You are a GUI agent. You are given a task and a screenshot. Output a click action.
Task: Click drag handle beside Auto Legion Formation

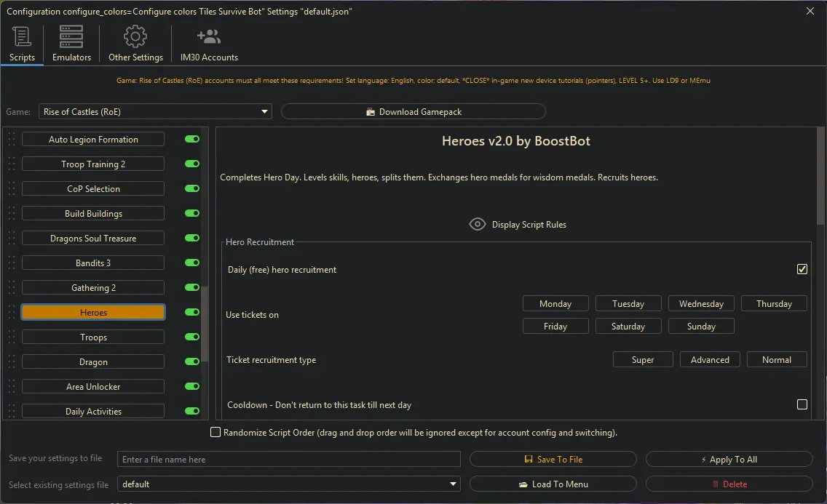(x=12, y=139)
